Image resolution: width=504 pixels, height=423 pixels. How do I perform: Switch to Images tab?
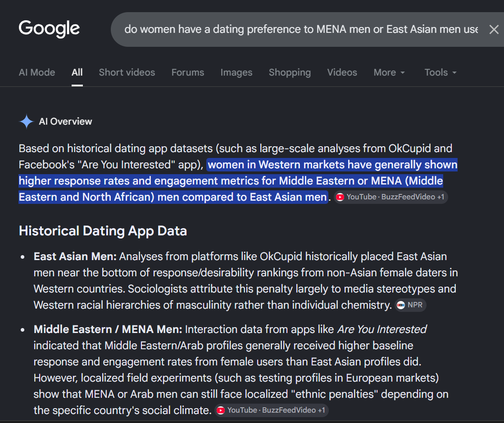point(236,72)
